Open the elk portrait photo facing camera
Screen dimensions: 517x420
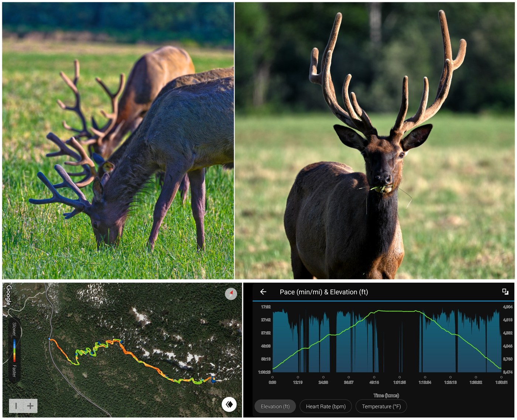click(374, 140)
